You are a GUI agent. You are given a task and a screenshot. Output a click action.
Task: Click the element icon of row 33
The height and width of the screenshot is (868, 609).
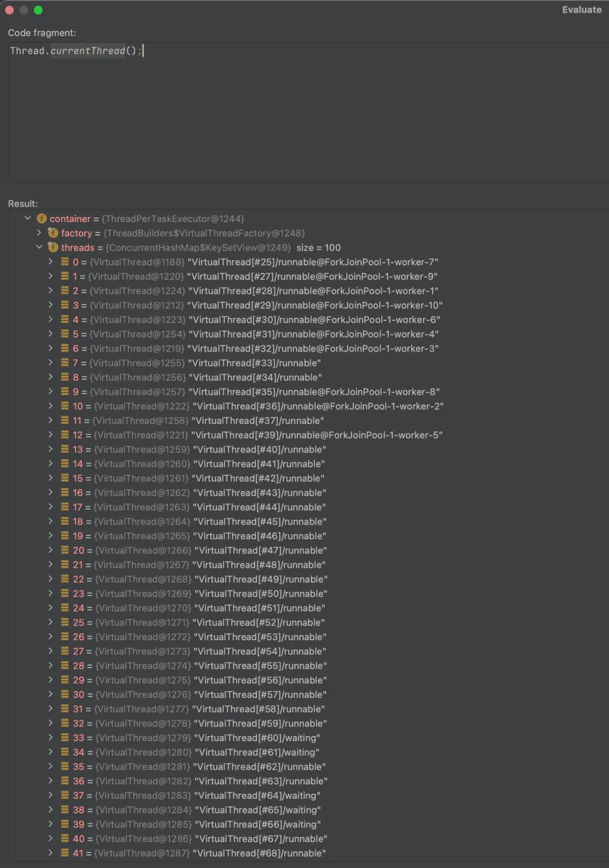[x=65, y=738]
